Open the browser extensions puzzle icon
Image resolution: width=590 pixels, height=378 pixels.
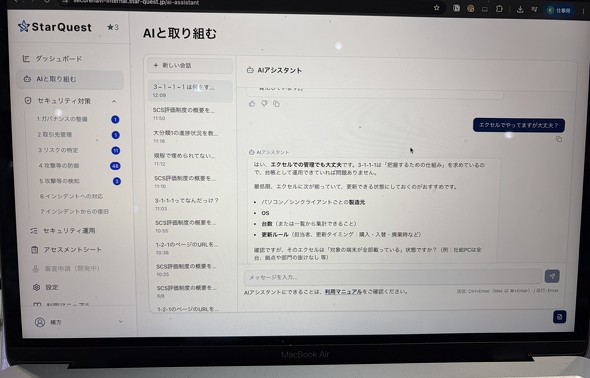499,9
